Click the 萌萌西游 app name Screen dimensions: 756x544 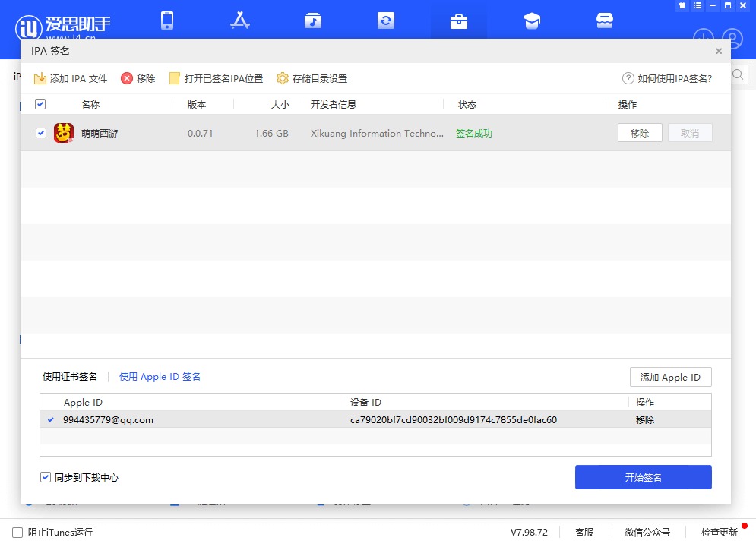(100, 133)
